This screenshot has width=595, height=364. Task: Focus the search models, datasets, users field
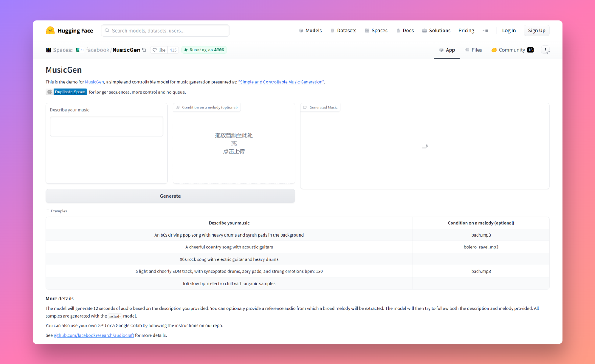point(165,31)
